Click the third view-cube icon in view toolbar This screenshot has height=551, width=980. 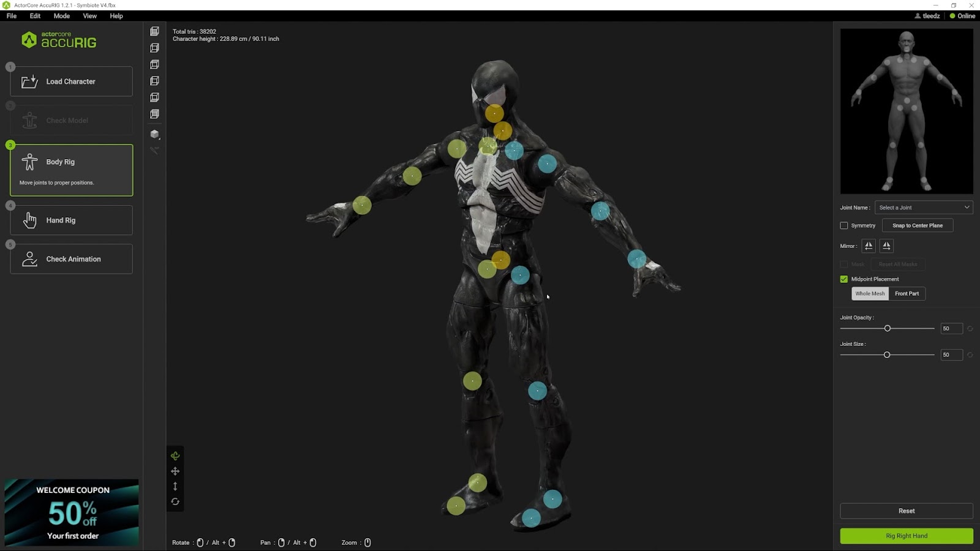click(x=154, y=64)
